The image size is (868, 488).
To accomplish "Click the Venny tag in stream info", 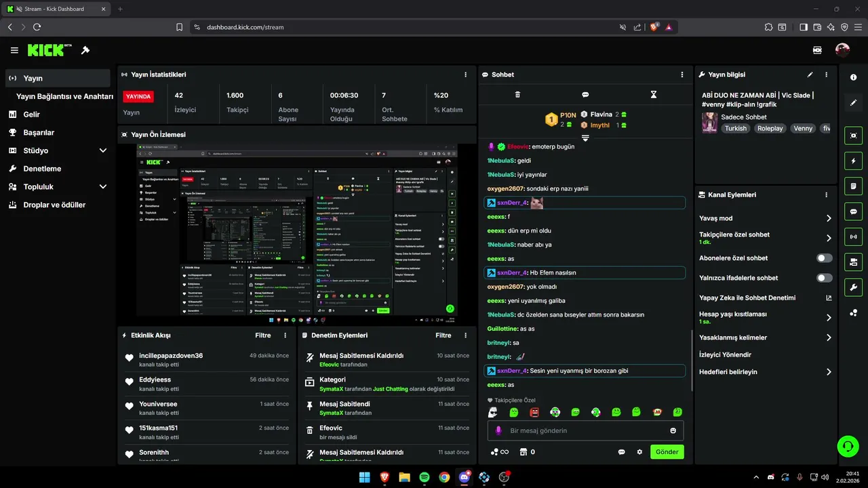I will click(803, 128).
